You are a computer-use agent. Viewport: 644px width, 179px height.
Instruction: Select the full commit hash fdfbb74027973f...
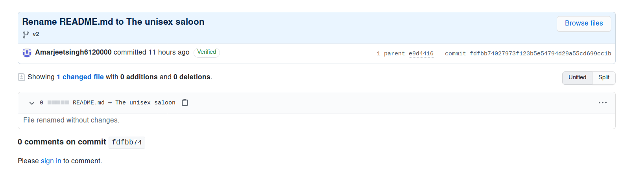coord(540,54)
